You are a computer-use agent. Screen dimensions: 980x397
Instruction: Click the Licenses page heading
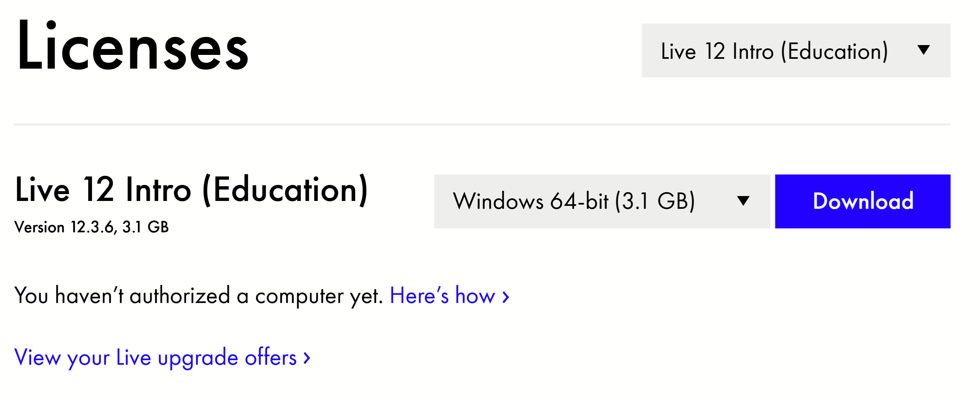coord(132,46)
